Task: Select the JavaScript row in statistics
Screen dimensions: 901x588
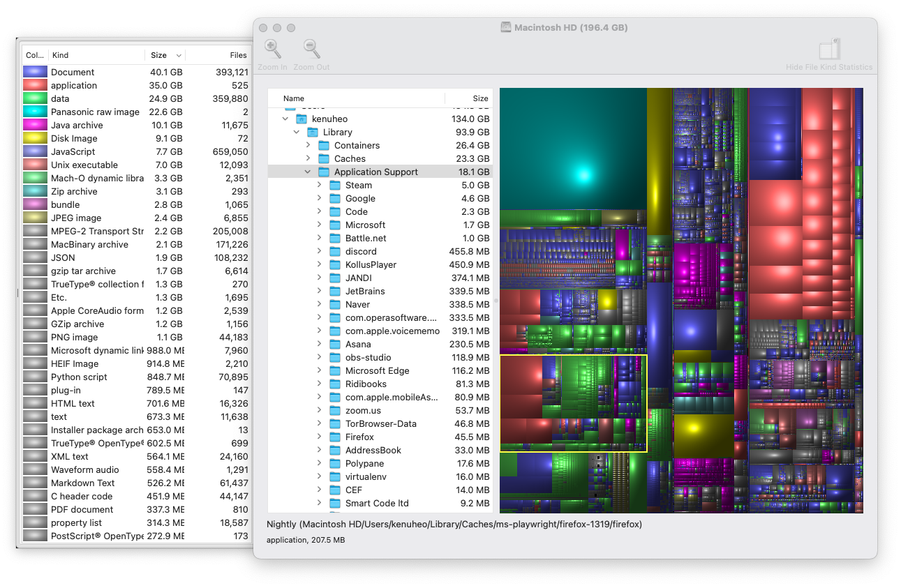Action: click(x=136, y=151)
